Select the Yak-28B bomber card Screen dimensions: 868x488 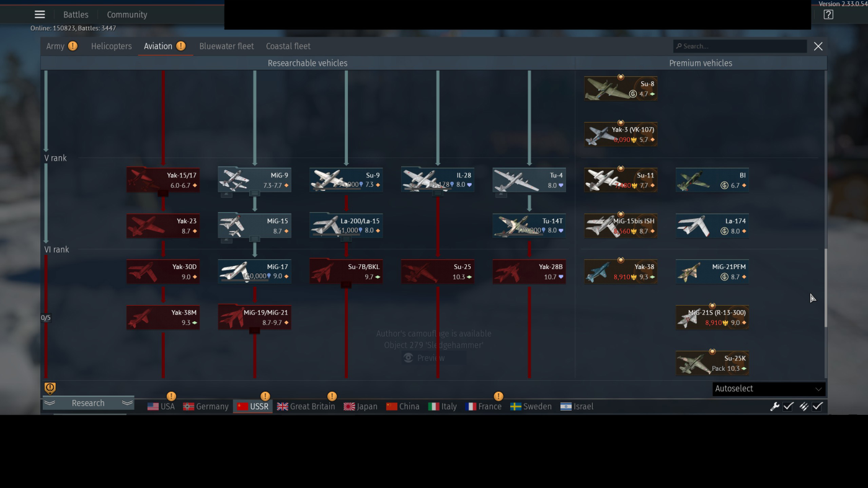click(529, 272)
